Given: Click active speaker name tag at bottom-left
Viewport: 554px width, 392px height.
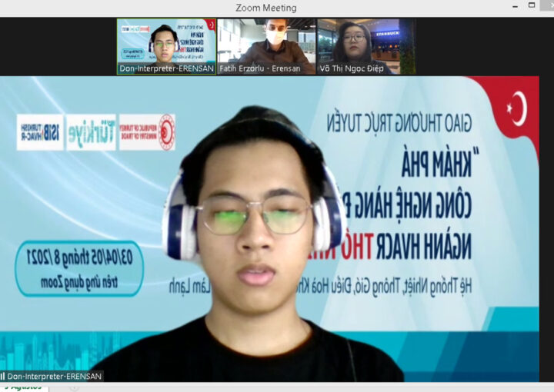Looking at the screenshot, I should [x=54, y=377].
